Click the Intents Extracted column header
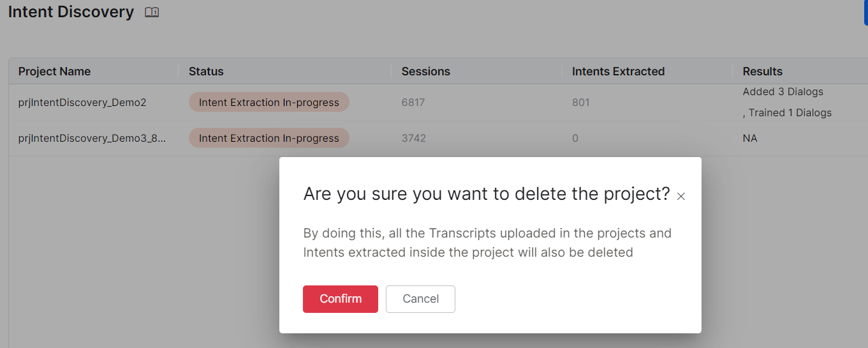This screenshot has height=348, width=868. pos(618,72)
